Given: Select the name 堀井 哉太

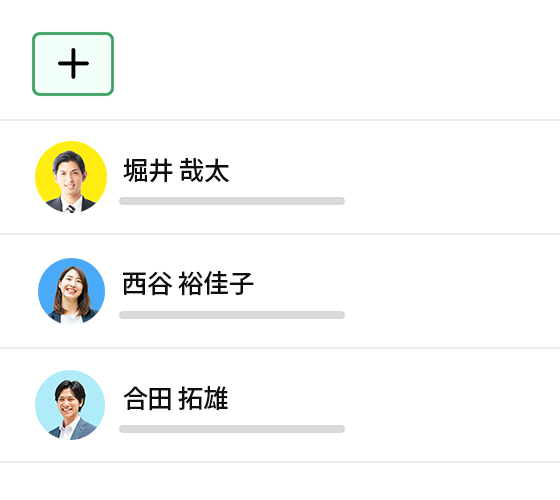Looking at the screenshot, I should 176,171.
